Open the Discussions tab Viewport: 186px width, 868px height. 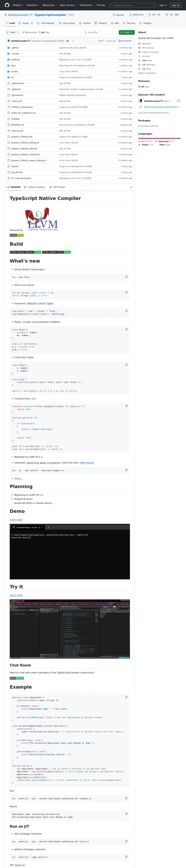tap(67, 23)
